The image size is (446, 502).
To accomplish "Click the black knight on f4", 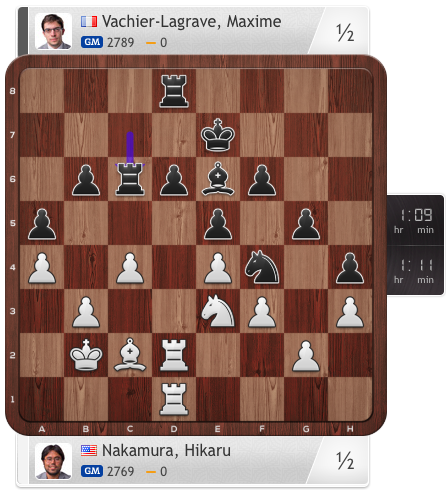I will pos(262,267).
